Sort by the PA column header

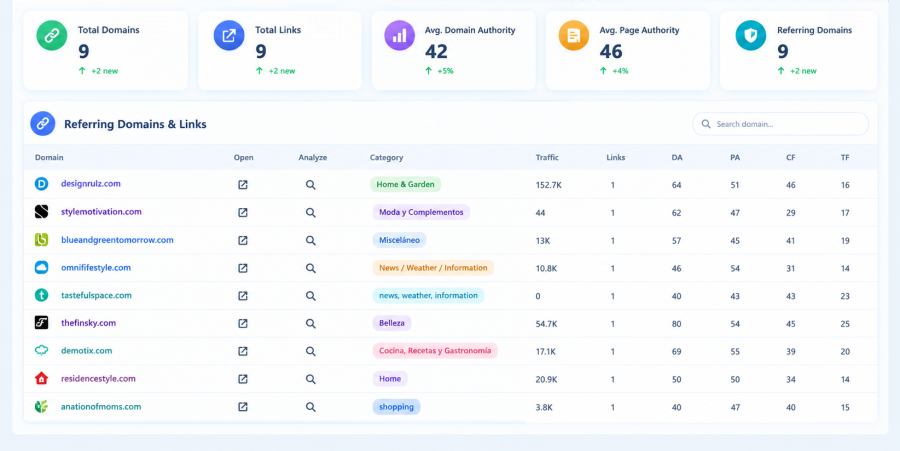[735, 157]
